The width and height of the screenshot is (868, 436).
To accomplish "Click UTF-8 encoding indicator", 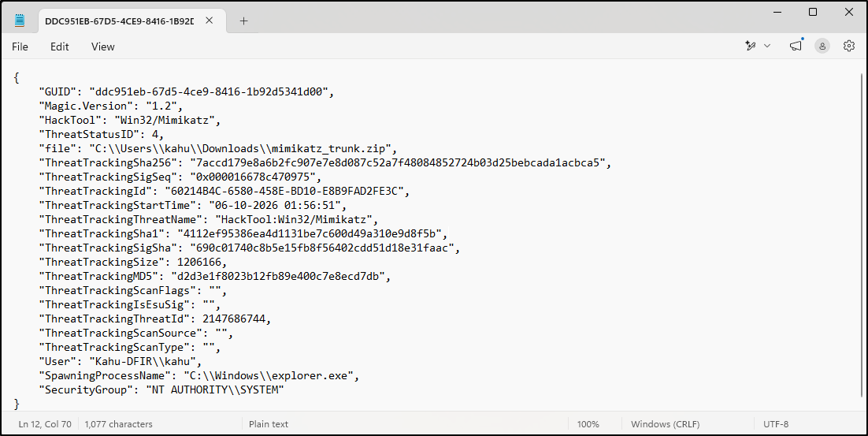I will click(776, 424).
